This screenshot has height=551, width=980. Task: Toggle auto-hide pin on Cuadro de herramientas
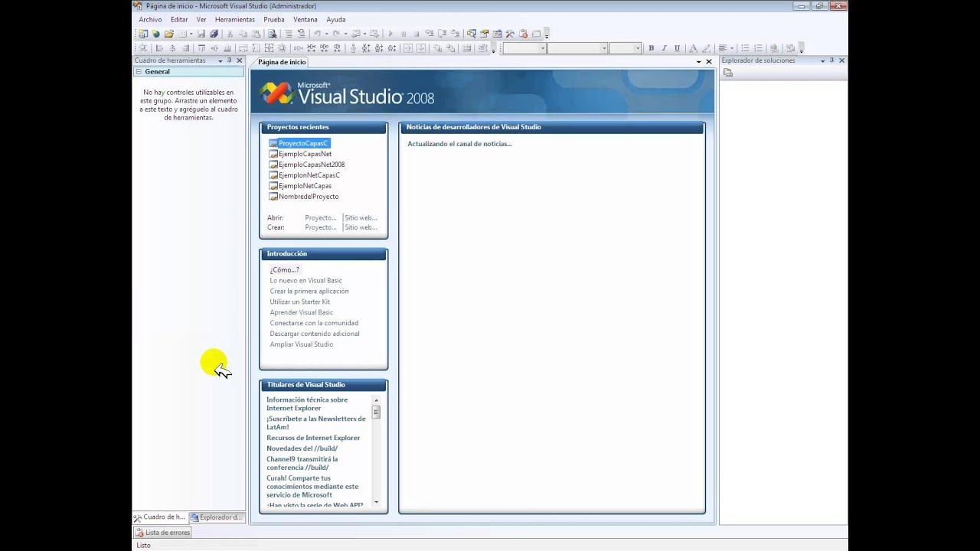[x=229, y=60]
